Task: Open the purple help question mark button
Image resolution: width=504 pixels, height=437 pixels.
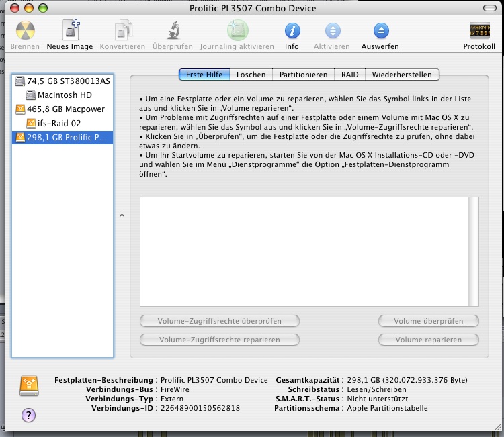Action: point(28,415)
